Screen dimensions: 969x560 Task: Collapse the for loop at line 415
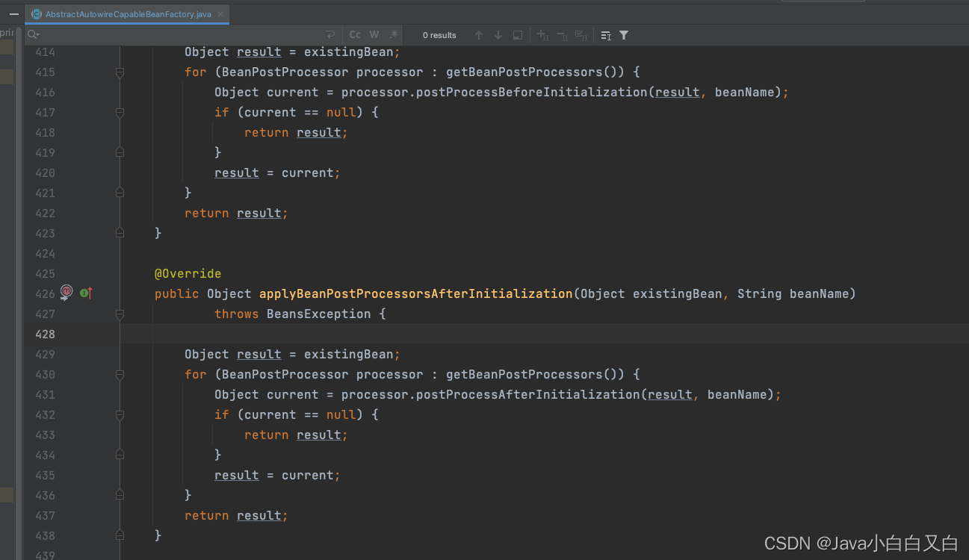tap(120, 72)
